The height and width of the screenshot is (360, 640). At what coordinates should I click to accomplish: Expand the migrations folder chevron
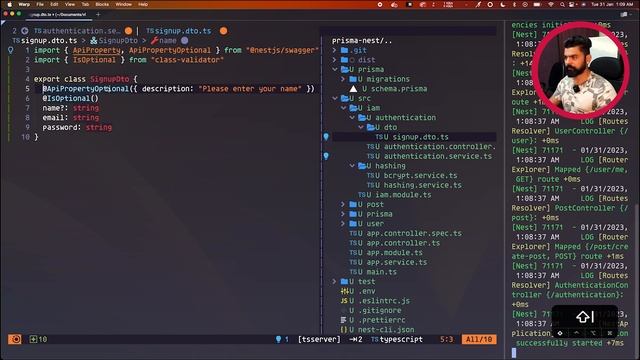click(343, 79)
